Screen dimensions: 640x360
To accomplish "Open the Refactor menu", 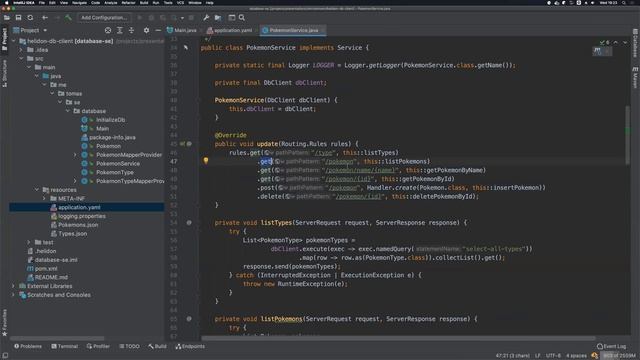I will tap(128, 2).
